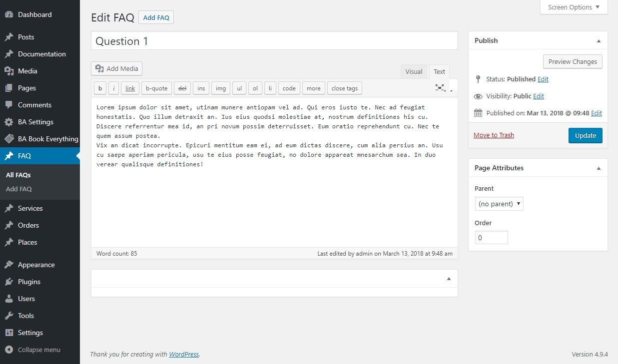The height and width of the screenshot is (364, 618).
Task: Click the Media icon in sidebar
Action: (x=9, y=71)
